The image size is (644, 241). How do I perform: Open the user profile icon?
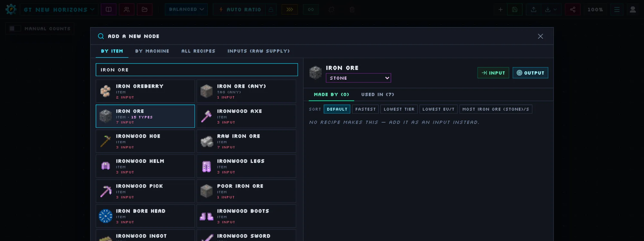(x=633, y=9)
